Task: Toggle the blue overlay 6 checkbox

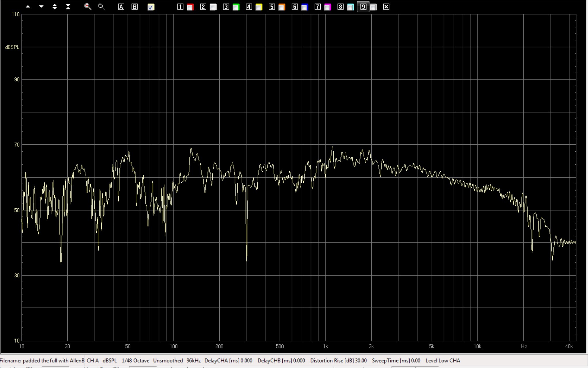Action: tap(305, 7)
